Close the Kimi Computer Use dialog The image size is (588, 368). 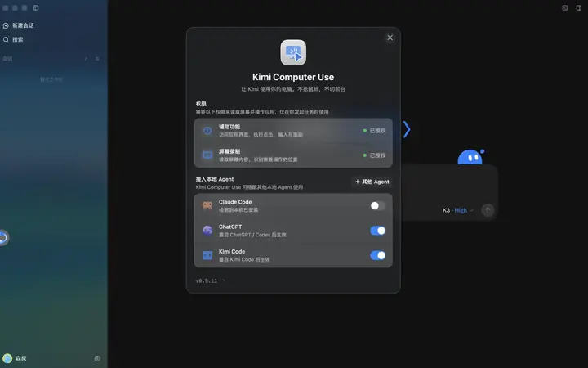point(390,38)
